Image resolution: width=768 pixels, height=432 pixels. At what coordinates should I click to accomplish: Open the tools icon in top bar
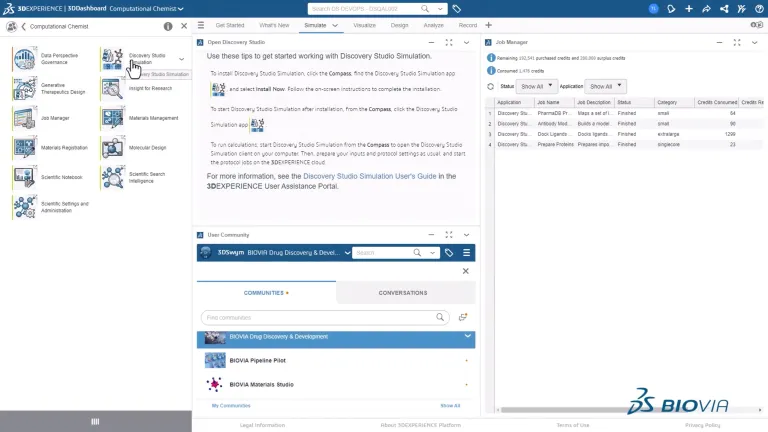click(742, 9)
